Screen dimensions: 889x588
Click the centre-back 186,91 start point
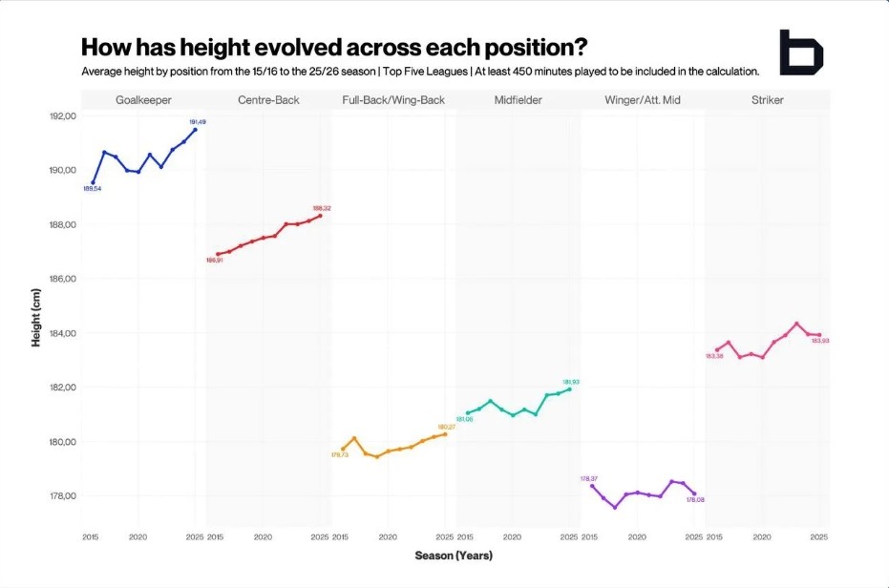click(x=218, y=254)
